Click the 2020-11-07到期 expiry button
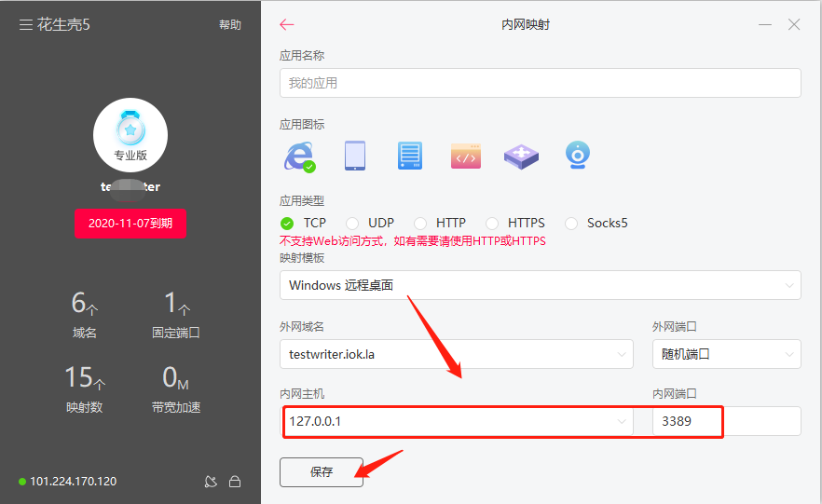 (130, 224)
